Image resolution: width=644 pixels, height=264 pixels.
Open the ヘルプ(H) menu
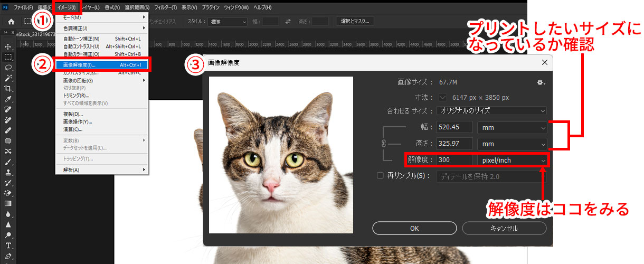click(x=261, y=7)
